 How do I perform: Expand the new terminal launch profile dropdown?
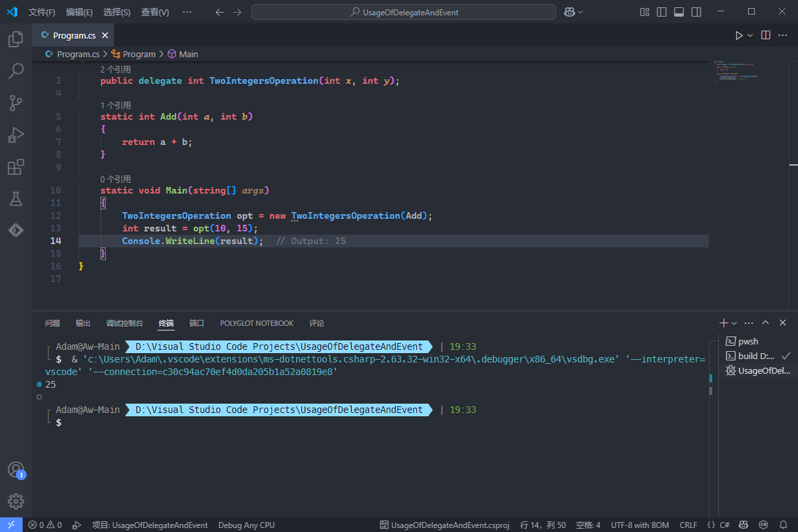734,323
